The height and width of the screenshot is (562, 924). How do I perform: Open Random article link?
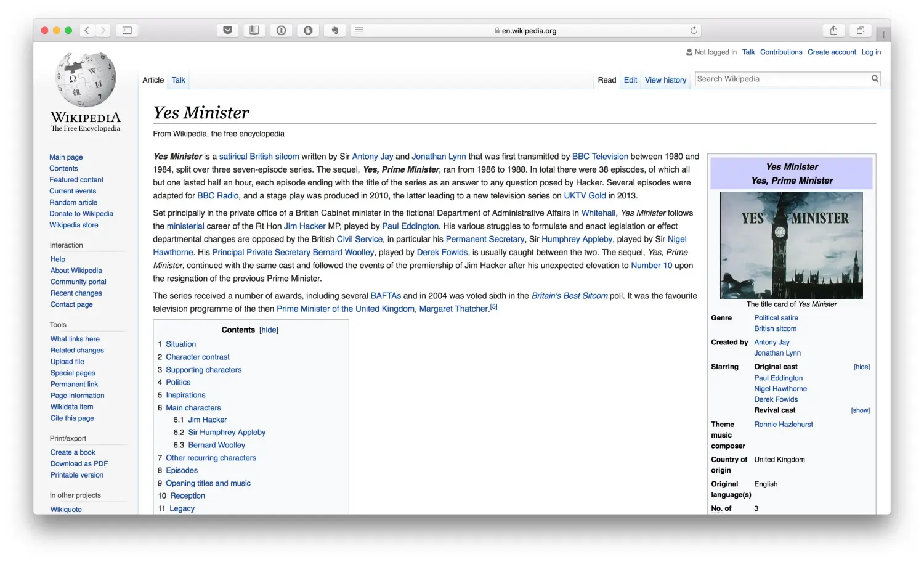(73, 203)
